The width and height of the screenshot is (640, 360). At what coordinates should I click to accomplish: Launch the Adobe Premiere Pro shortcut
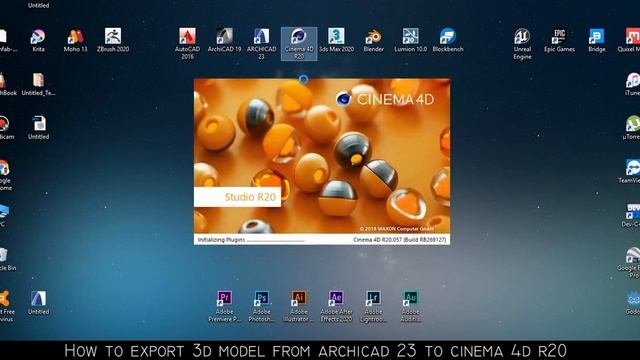[224, 307]
